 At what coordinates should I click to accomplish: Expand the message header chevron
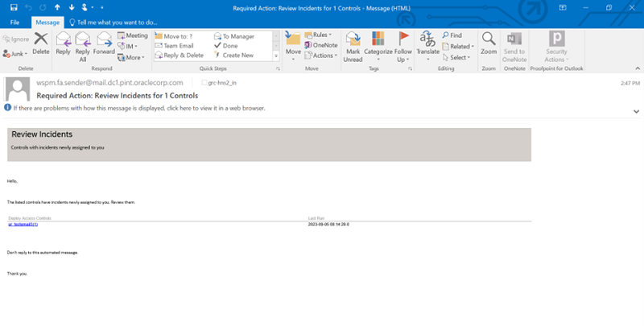tap(636, 111)
